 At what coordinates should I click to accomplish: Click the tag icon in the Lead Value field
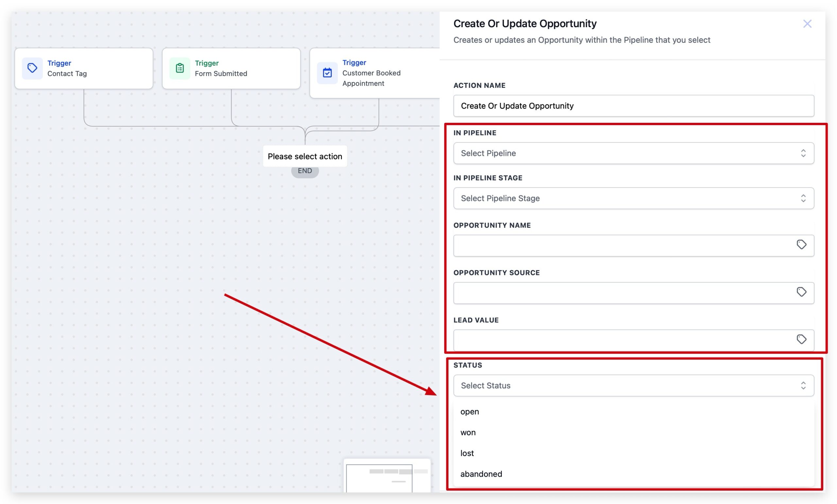(801, 339)
